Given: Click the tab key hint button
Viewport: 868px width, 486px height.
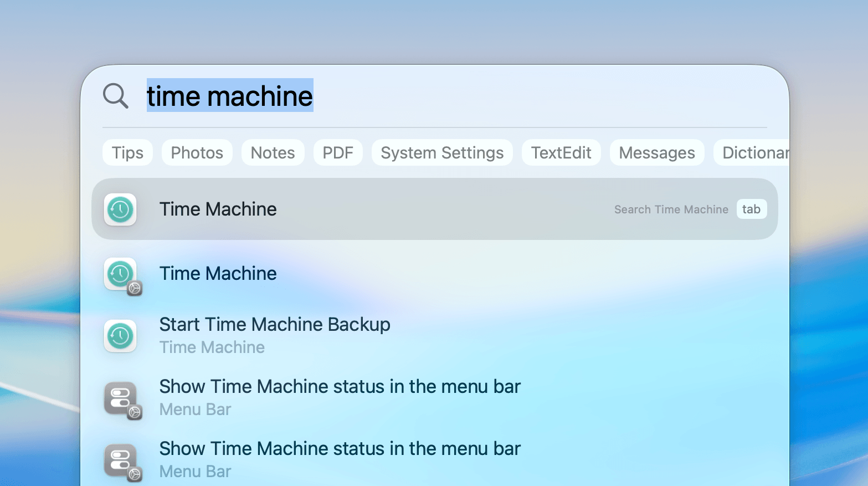Looking at the screenshot, I should [751, 209].
